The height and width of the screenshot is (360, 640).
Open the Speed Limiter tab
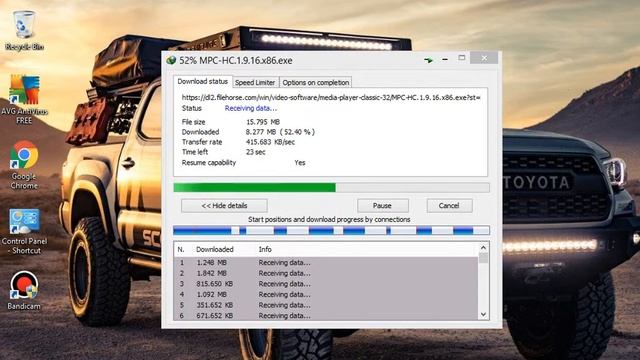[255, 82]
